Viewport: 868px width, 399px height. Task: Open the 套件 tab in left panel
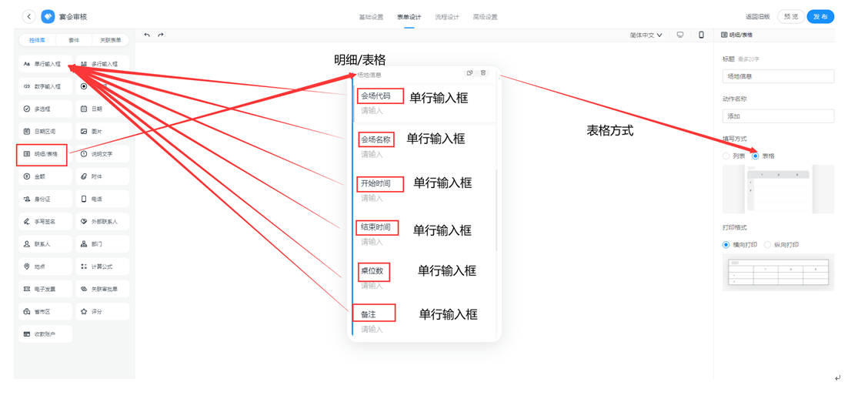tap(74, 40)
